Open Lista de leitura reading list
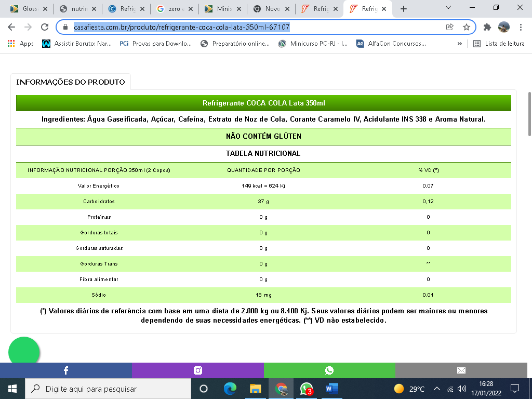The width and height of the screenshot is (532, 399). [x=499, y=44]
